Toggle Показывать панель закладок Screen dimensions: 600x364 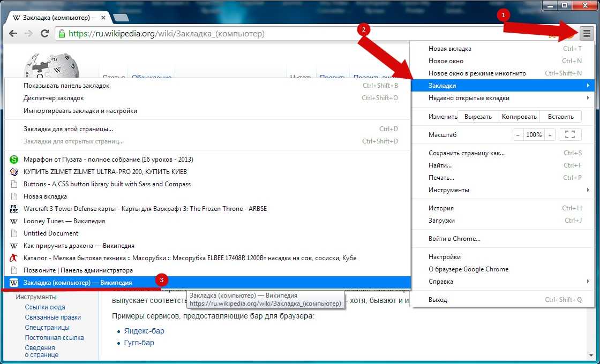coord(207,86)
